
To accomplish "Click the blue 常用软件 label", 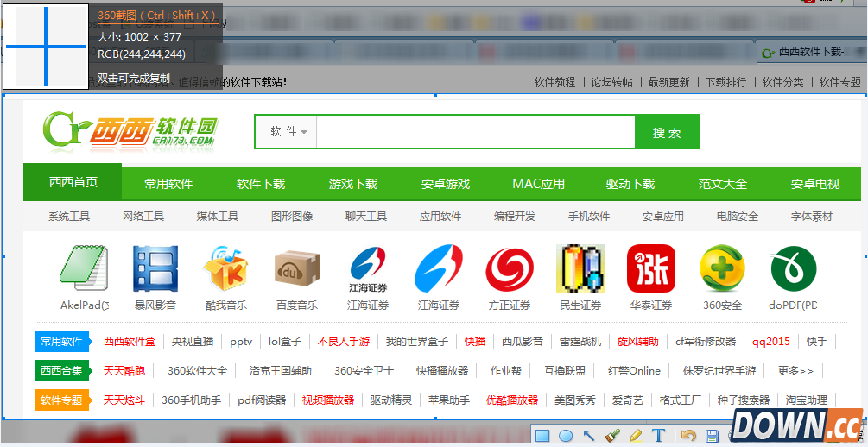I will click(61, 342).
